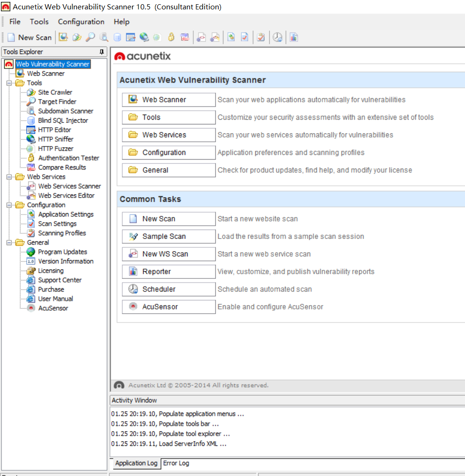The height and width of the screenshot is (476, 465).
Task: Collapse the General folder in the tree
Action: pyautogui.click(x=9, y=243)
